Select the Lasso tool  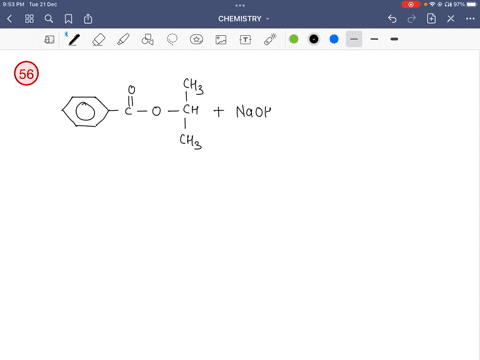(172, 39)
